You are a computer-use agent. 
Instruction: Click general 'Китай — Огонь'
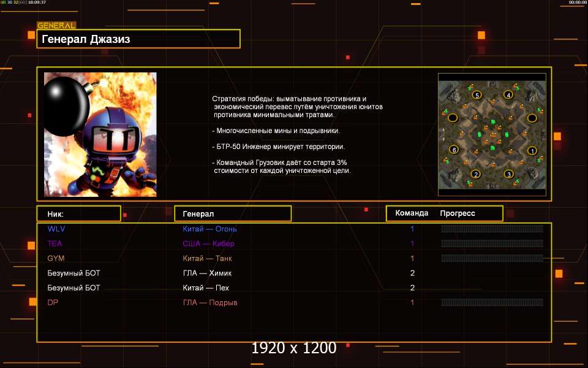tap(209, 229)
